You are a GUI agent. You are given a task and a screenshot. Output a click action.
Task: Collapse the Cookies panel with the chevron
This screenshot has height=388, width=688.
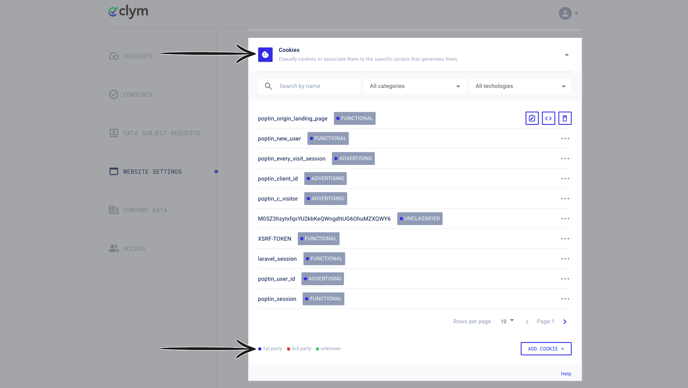[x=566, y=55]
